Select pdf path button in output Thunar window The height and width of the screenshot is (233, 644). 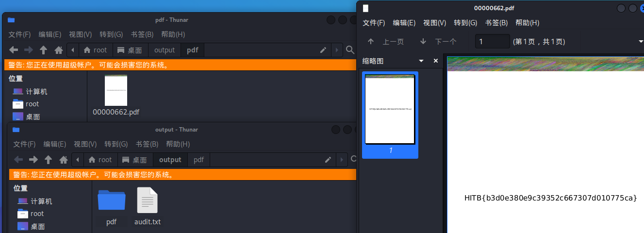tap(199, 160)
